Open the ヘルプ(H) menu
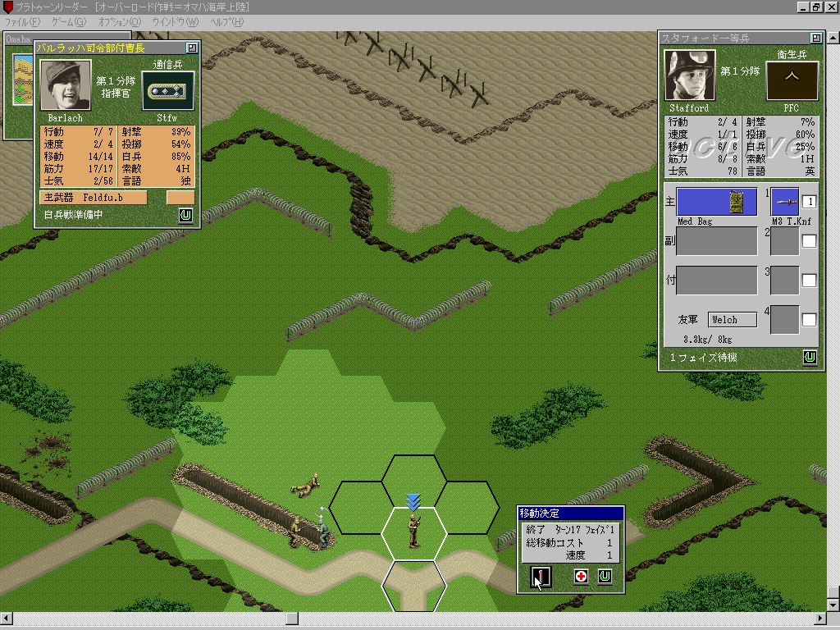The width and height of the screenshot is (840, 630). pyautogui.click(x=226, y=22)
